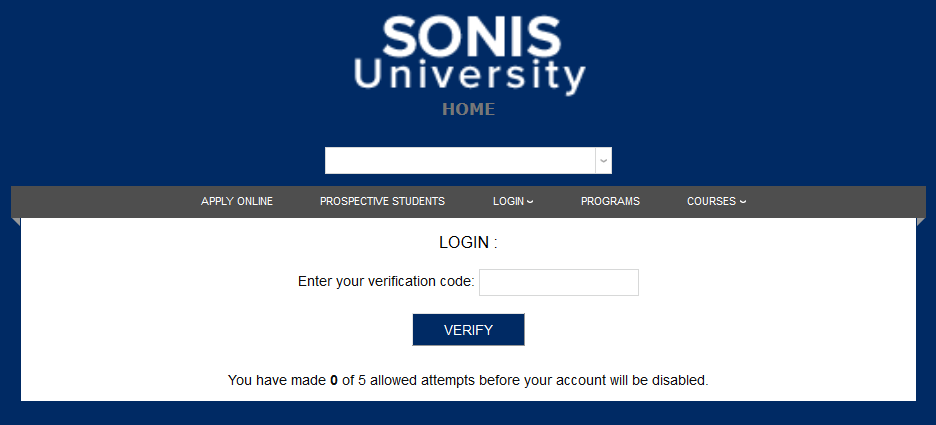Click the SONIS University logo
This screenshot has height=425, width=936.
click(x=468, y=55)
